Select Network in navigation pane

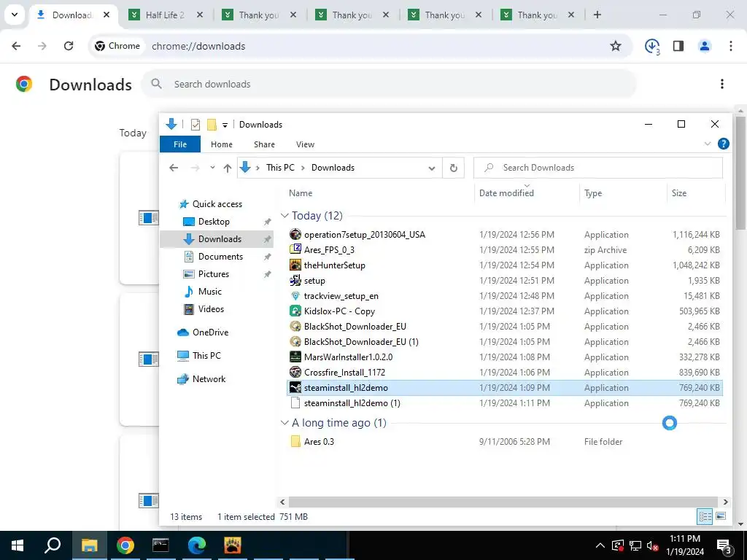pyautogui.click(x=209, y=379)
